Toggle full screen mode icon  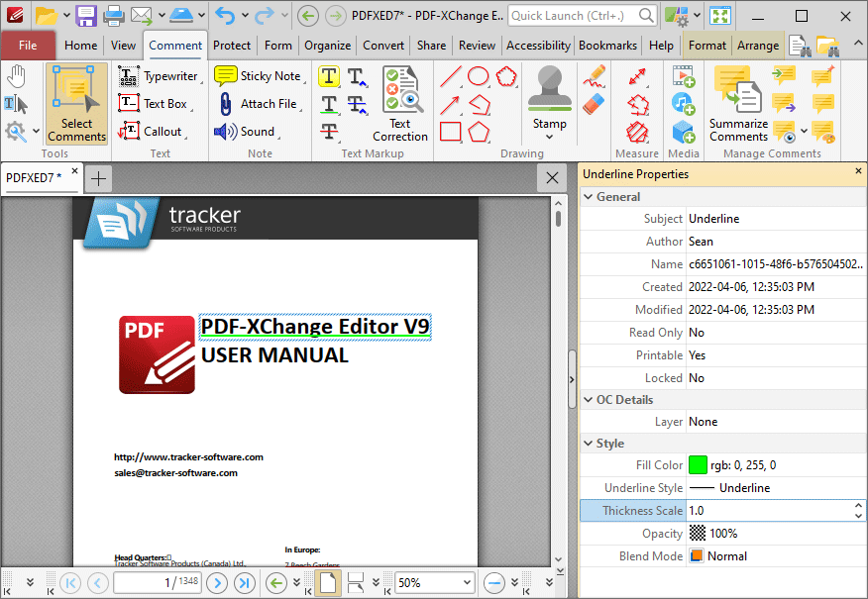coord(720,16)
